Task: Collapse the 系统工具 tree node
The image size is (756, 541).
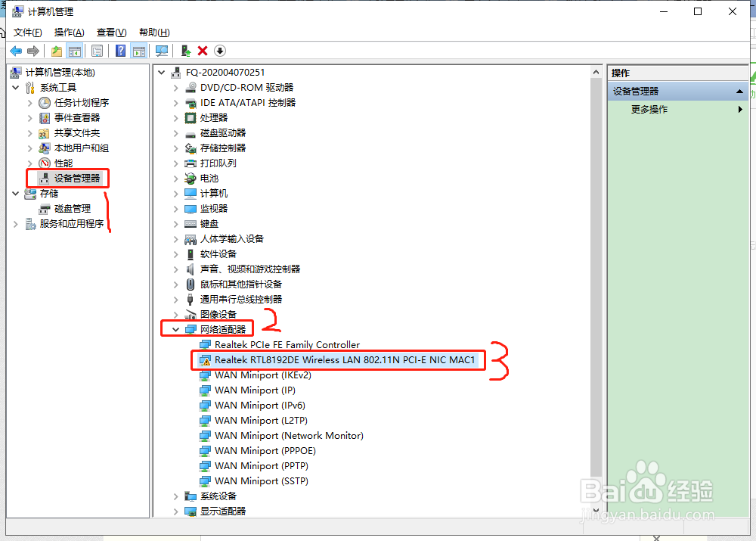Action: click(15, 87)
